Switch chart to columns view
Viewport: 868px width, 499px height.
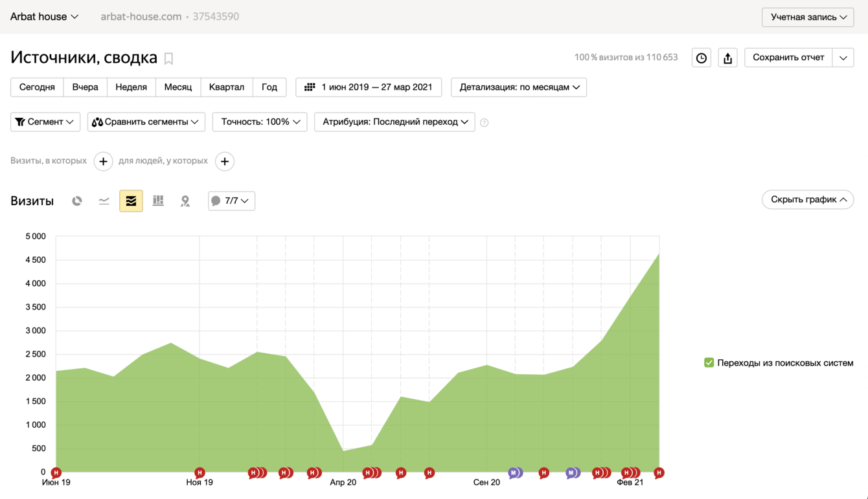coord(158,201)
